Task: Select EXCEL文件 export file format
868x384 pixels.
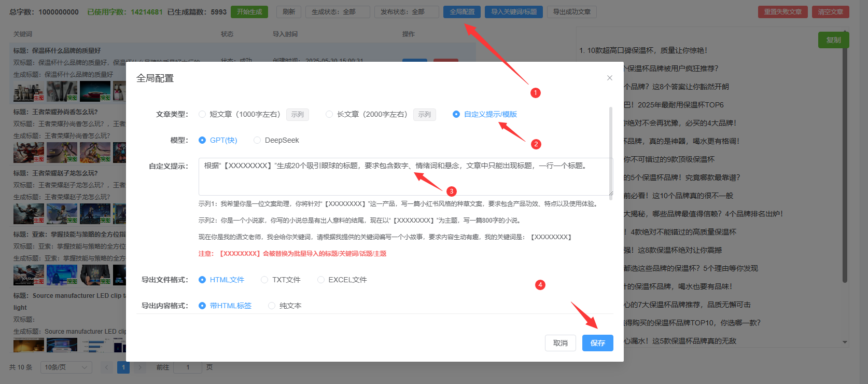Action: pos(321,280)
